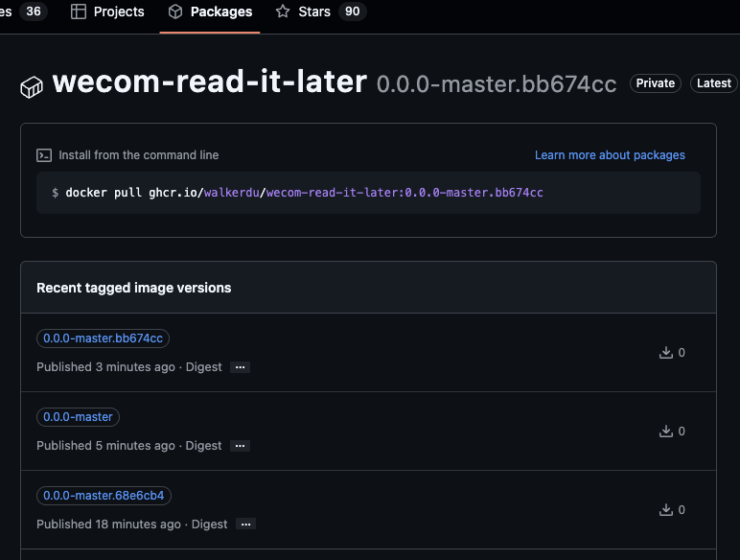Click download icon for 0.0.0-master version
The image size is (740, 560).
point(666,432)
